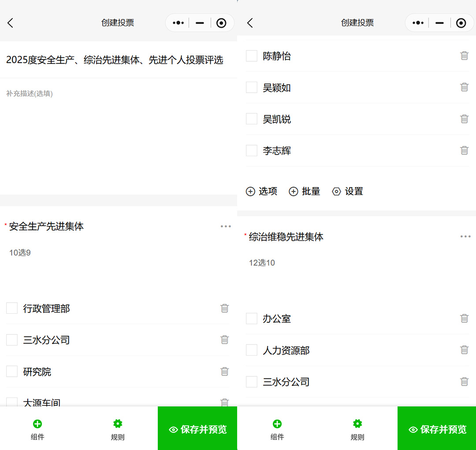Open 组件 tab below the 大源车间 option
This screenshot has width=476, height=450.
tap(37, 429)
